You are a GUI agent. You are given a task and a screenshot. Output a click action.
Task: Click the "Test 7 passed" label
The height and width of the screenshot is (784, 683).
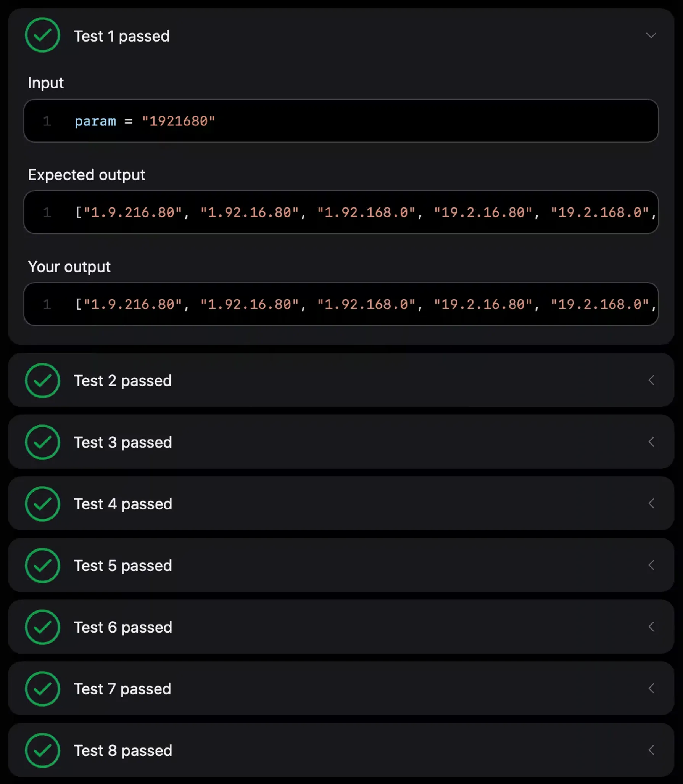122,689
